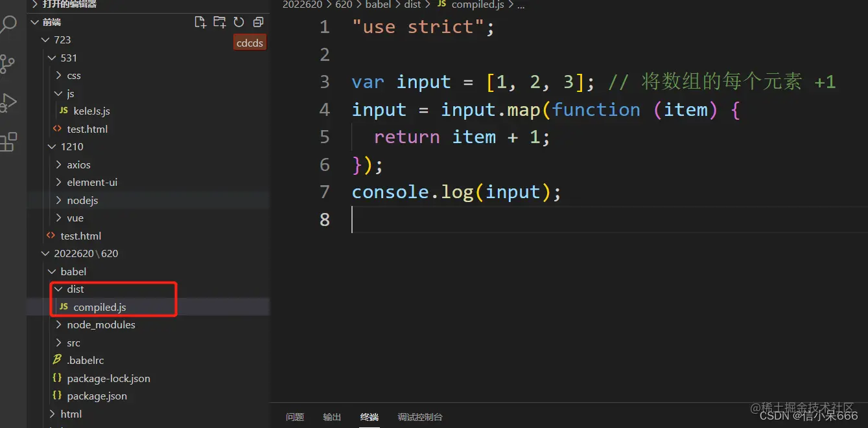The width and height of the screenshot is (868, 428).
Task: Click the dist breadcrumb segment
Action: [412, 5]
